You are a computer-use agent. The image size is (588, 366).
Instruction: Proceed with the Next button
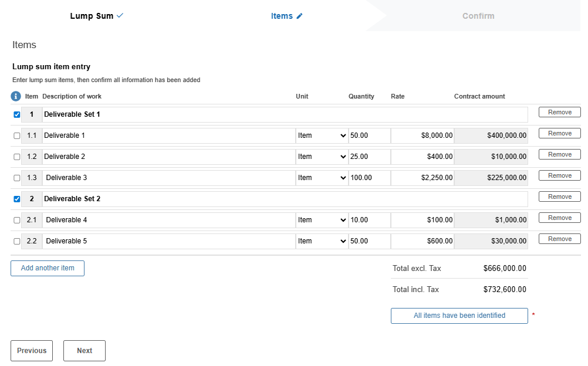pyautogui.click(x=85, y=351)
